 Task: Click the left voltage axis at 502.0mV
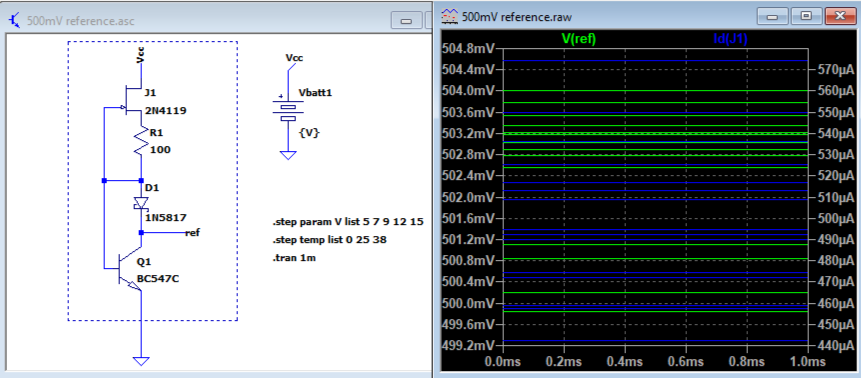tap(467, 197)
